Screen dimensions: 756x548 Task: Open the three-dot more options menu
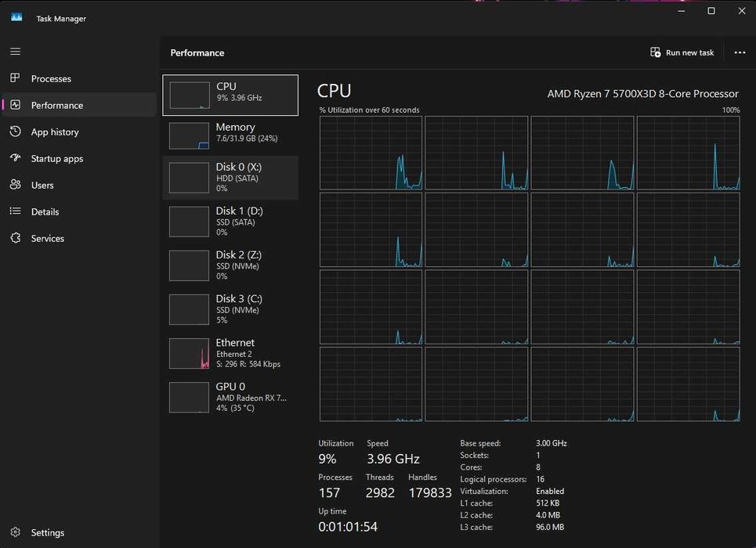(x=740, y=52)
